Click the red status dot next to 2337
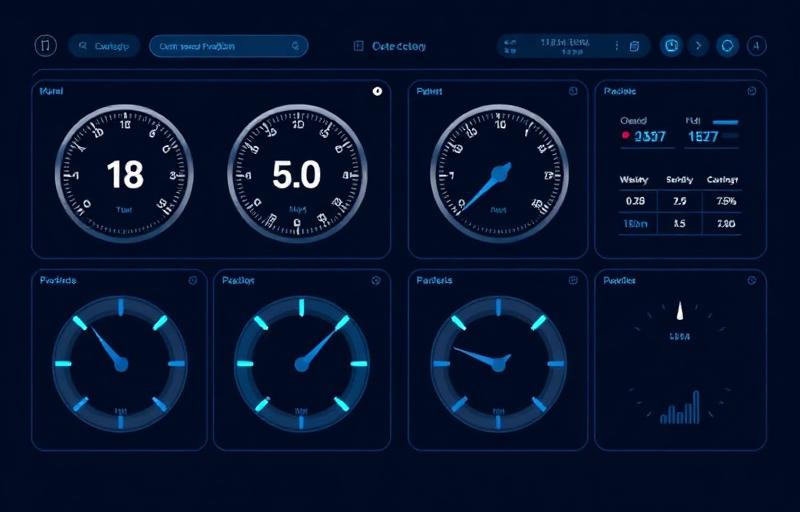 626,136
